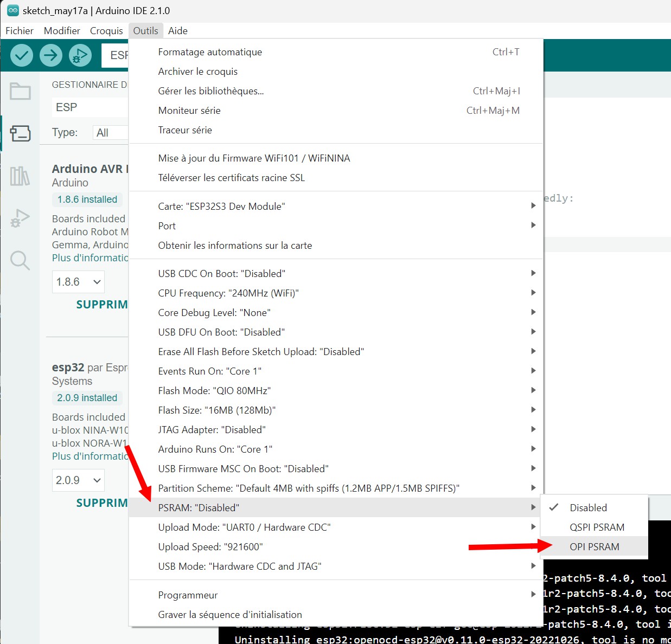
Task: Click SUPPRIMER button for esp32 package
Action: pos(102,503)
